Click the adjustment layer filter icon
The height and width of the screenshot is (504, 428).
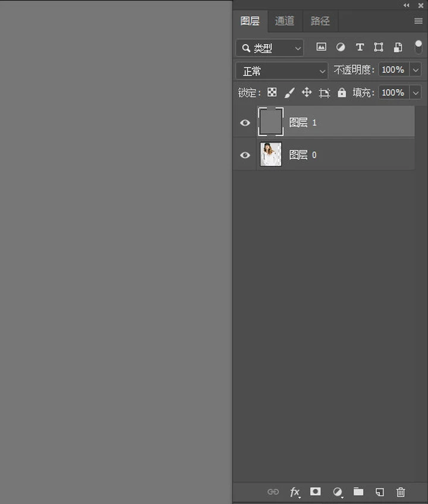[341, 48]
